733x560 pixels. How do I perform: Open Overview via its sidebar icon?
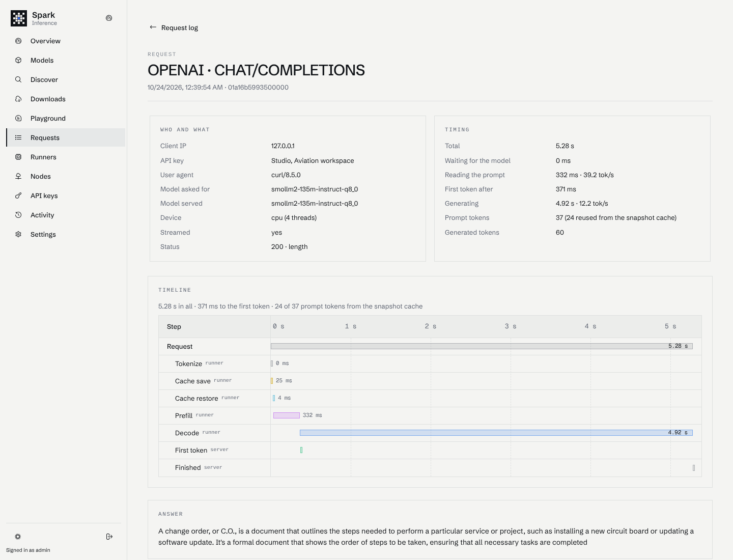[18, 41]
